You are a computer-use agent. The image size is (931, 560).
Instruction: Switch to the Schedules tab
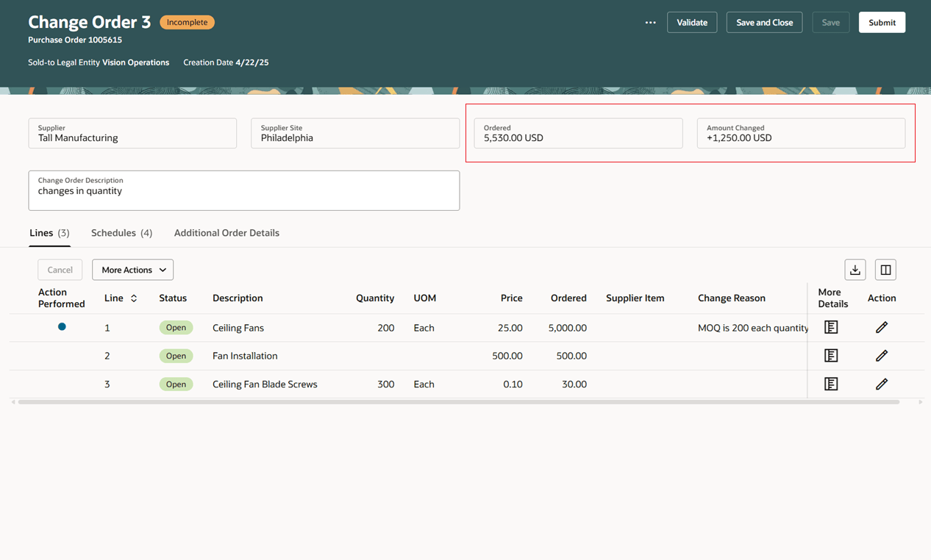(114, 232)
